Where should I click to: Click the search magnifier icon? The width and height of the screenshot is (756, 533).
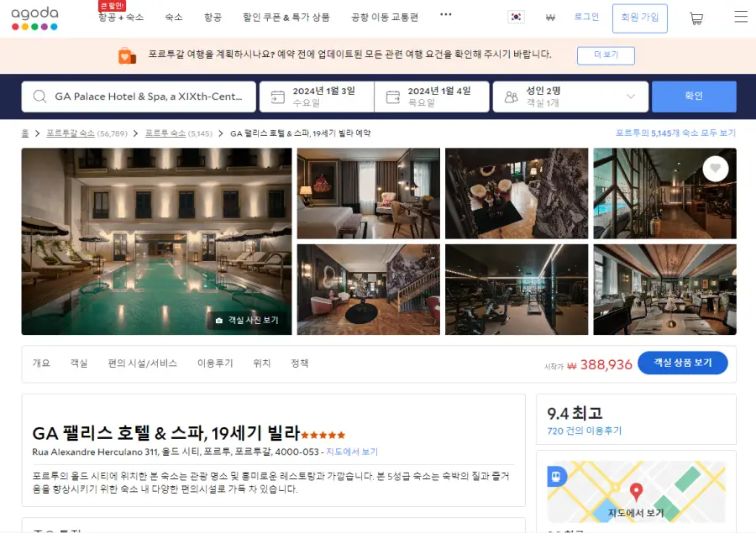click(39, 97)
